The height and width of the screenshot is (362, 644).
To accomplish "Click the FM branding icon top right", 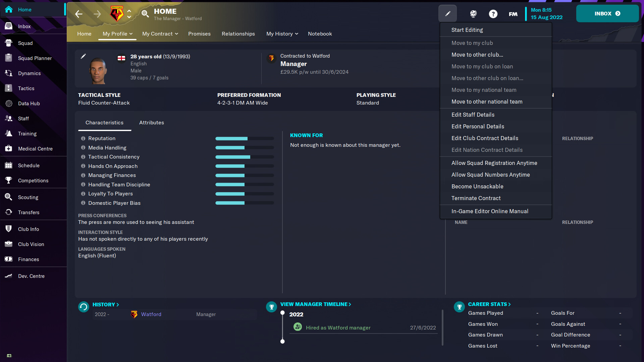I will [513, 14].
